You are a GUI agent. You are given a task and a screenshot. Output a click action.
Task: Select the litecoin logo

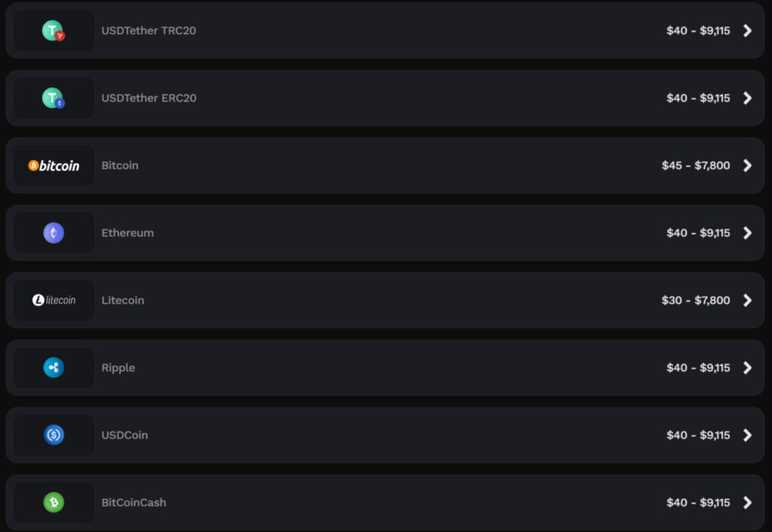(x=54, y=300)
